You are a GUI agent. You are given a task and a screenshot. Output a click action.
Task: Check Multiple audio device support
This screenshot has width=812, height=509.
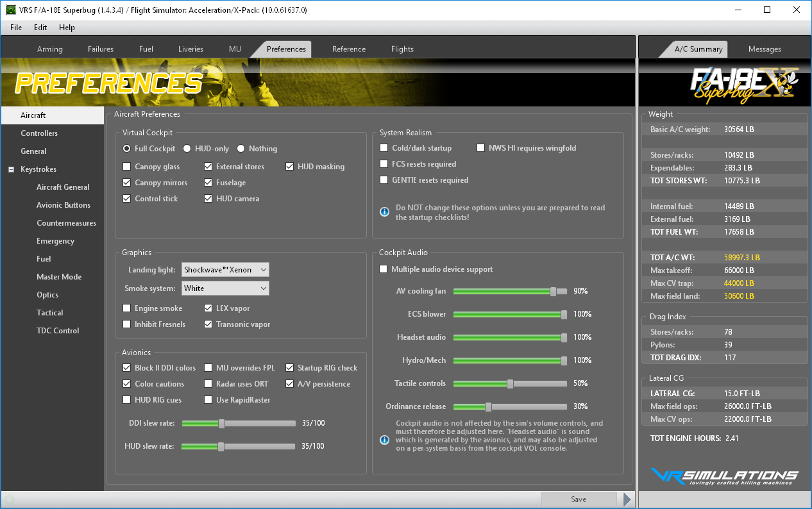pos(384,269)
